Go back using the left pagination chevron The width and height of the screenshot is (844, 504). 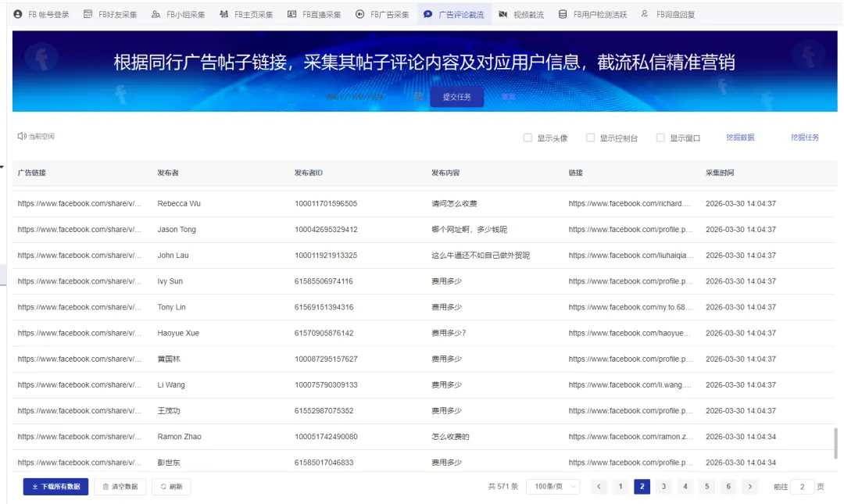click(x=599, y=485)
